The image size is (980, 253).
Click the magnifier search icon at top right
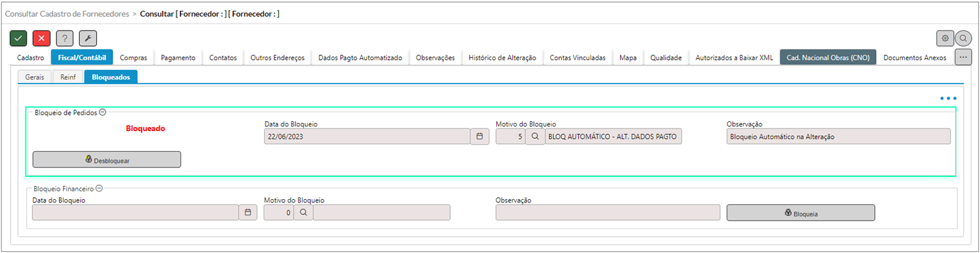pyautogui.click(x=963, y=38)
